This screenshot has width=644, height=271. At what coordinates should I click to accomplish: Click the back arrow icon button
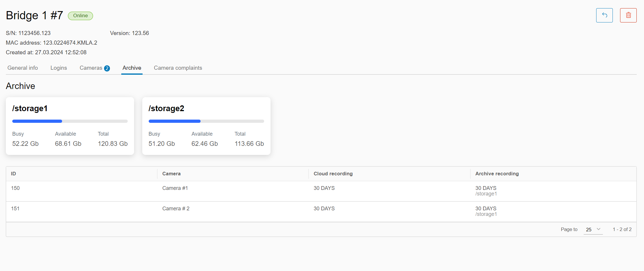pos(604,15)
